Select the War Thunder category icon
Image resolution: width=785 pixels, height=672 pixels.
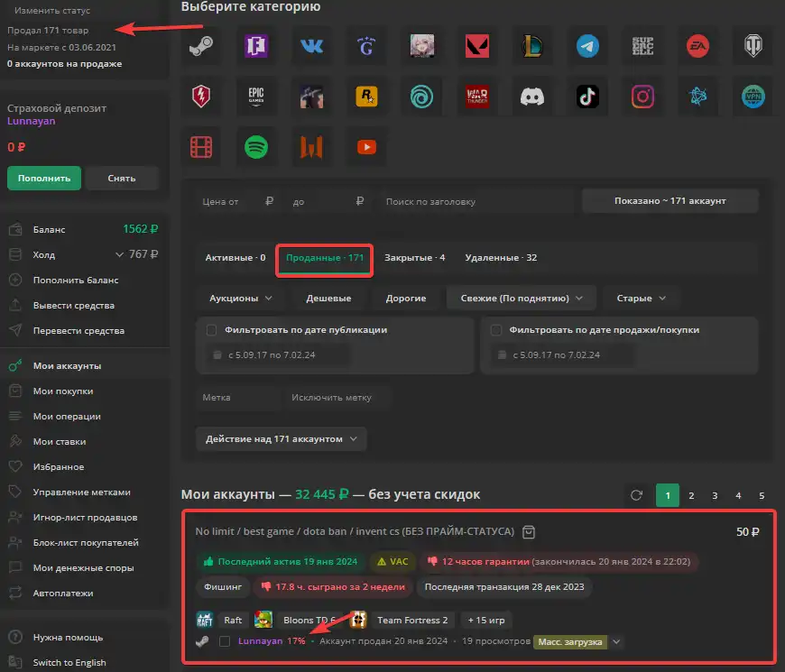click(477, 97)
